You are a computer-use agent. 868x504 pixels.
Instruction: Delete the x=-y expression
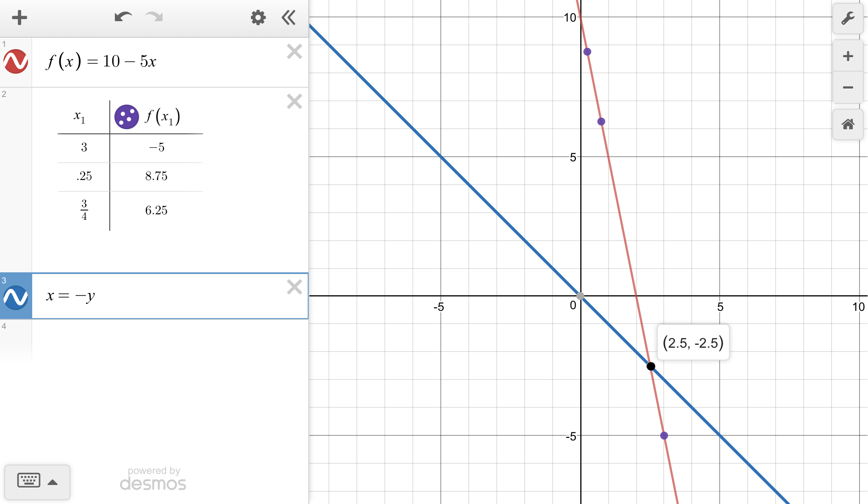click(x=294, y=287)
